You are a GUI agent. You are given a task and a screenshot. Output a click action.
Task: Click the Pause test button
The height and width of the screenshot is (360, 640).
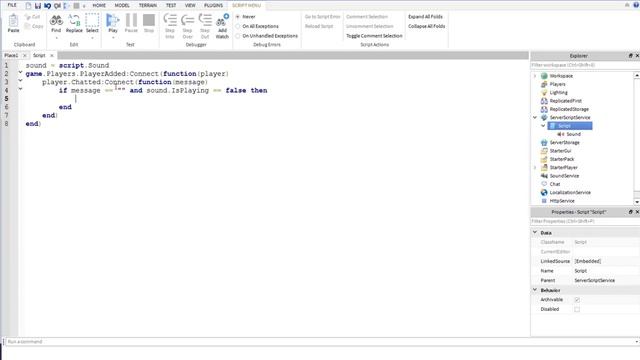coord(131,23)
